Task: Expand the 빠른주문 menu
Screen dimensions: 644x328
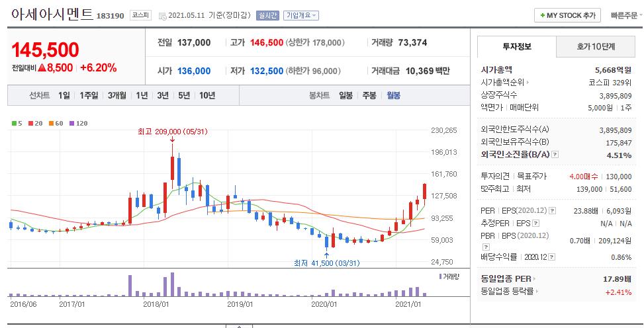Action: click(626, 16)
